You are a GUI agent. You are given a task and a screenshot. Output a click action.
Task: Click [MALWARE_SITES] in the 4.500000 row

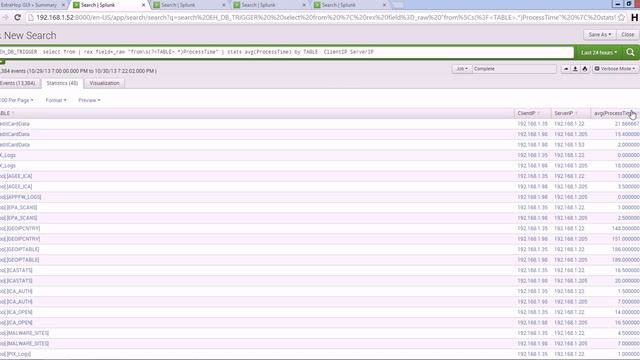(24, 333)
